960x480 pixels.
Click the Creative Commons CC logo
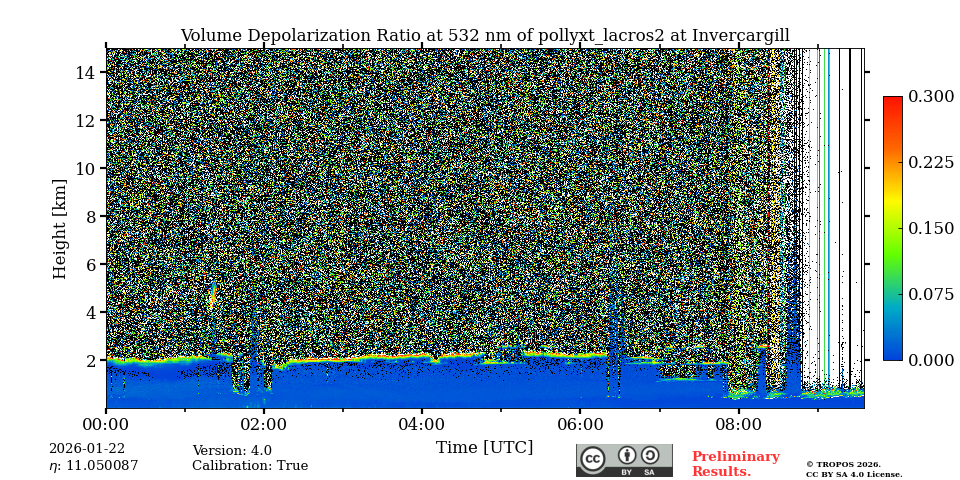coord(593,459)
